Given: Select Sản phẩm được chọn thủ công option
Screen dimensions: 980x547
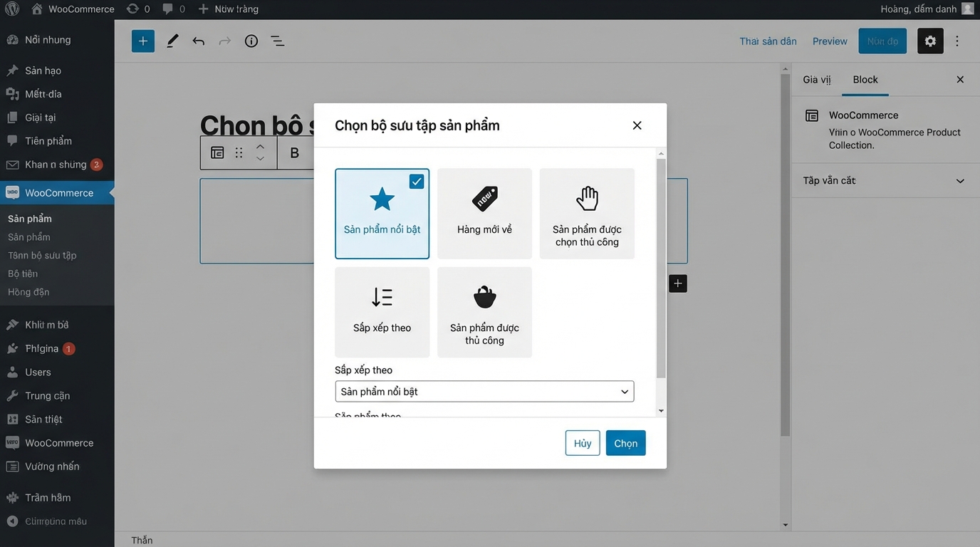Looking at the screenshot, I should point(587,213).
